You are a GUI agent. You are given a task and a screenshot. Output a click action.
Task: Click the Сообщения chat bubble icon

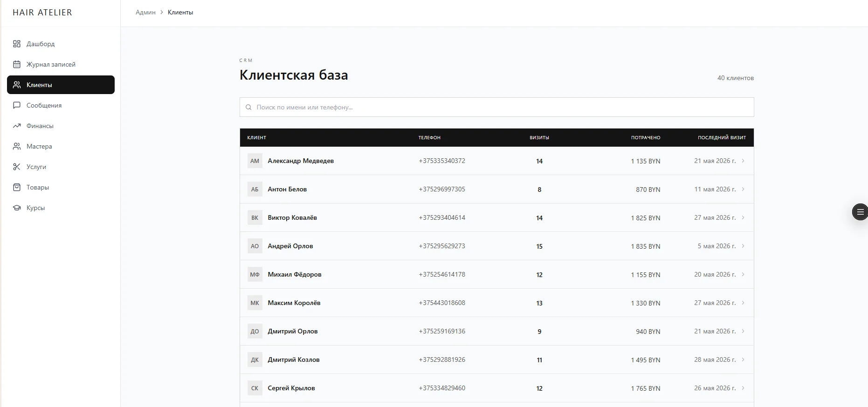coord(17,105)
